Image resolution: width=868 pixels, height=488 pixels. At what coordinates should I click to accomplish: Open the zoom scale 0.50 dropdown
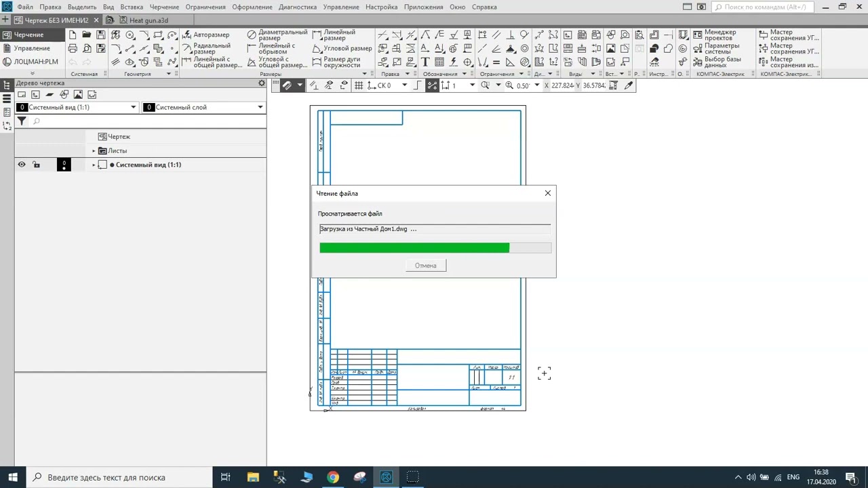(537, 85)
